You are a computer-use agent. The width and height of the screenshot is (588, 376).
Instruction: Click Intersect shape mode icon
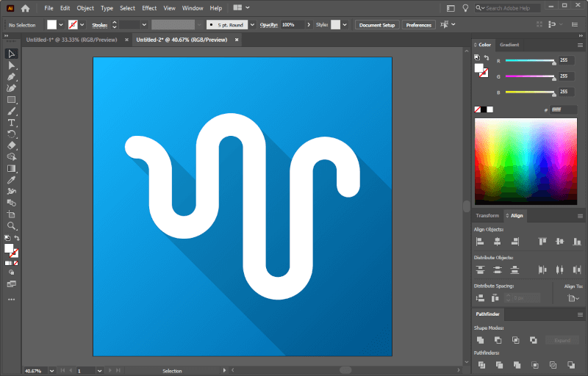click(x=516, y=340)
